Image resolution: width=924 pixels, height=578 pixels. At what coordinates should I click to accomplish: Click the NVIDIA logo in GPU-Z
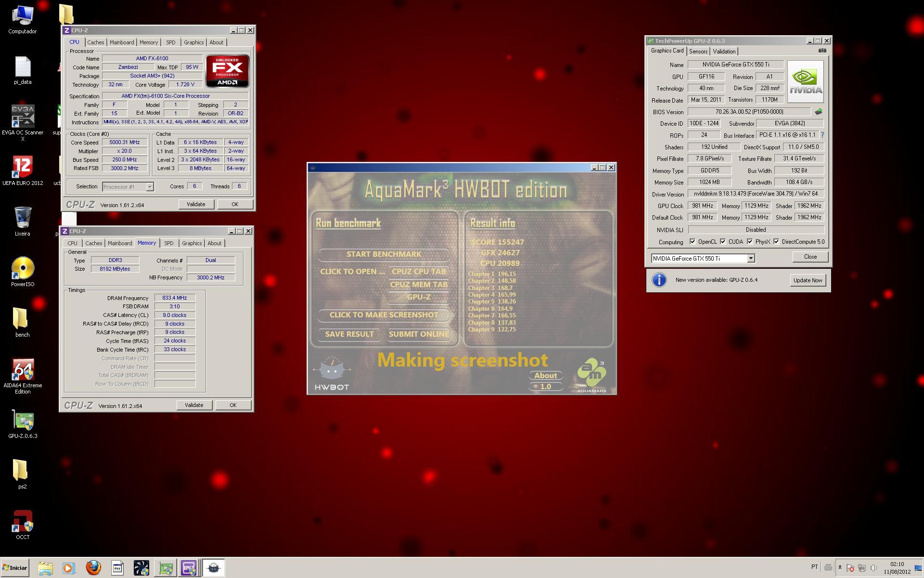point(806,81)
